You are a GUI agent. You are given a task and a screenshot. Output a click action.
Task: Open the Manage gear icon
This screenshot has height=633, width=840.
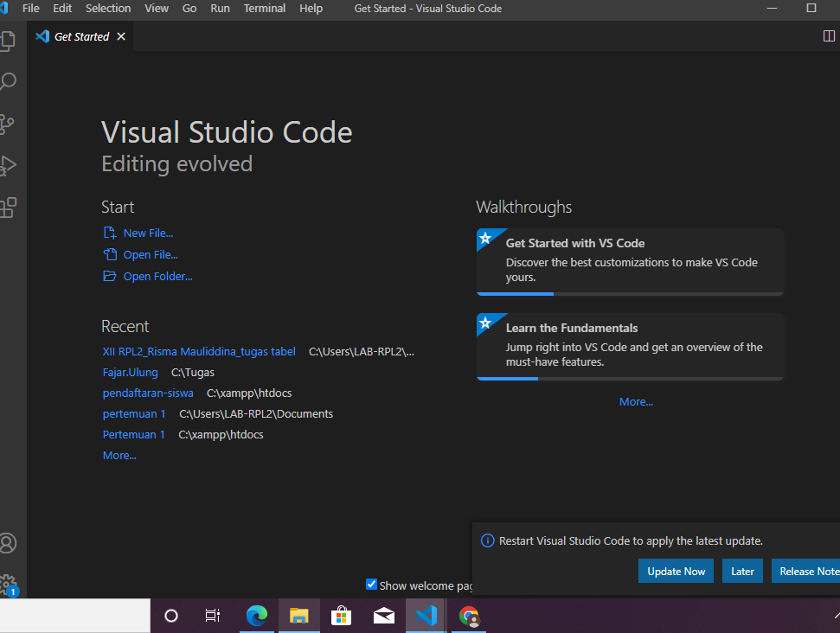(8, 585)
